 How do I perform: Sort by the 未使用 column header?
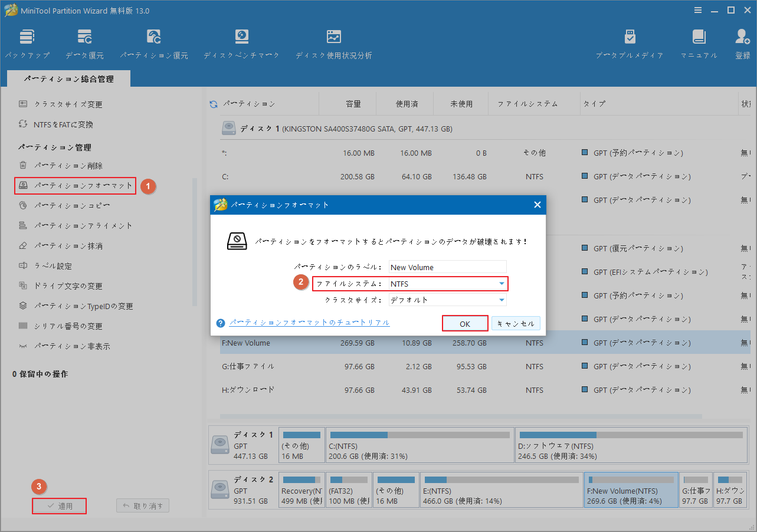(x=461, y=104)
